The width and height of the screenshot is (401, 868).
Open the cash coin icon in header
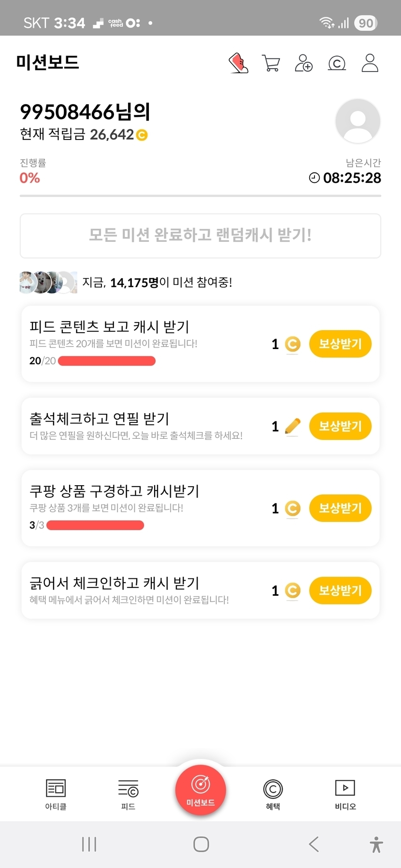[337, 63]
